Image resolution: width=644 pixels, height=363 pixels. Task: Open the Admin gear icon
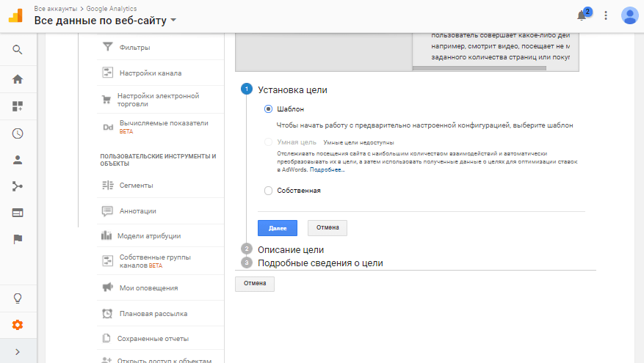click(18, 325)
